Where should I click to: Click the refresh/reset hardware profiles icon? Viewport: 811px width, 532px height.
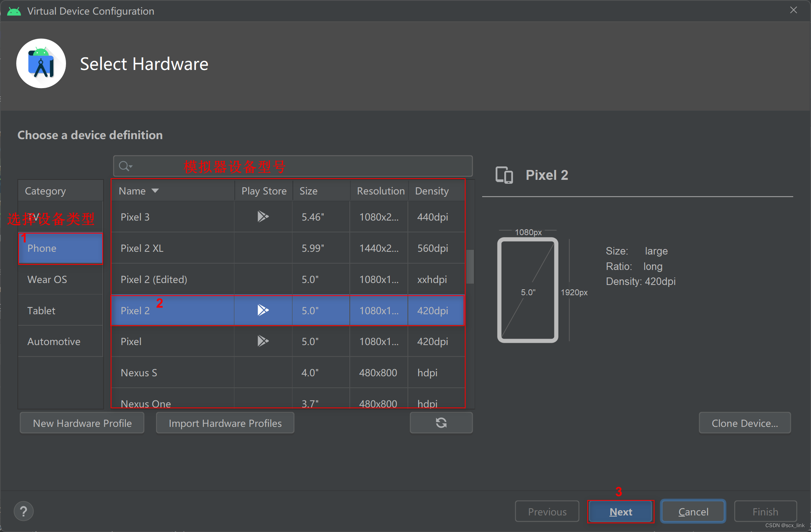(441, 423)
